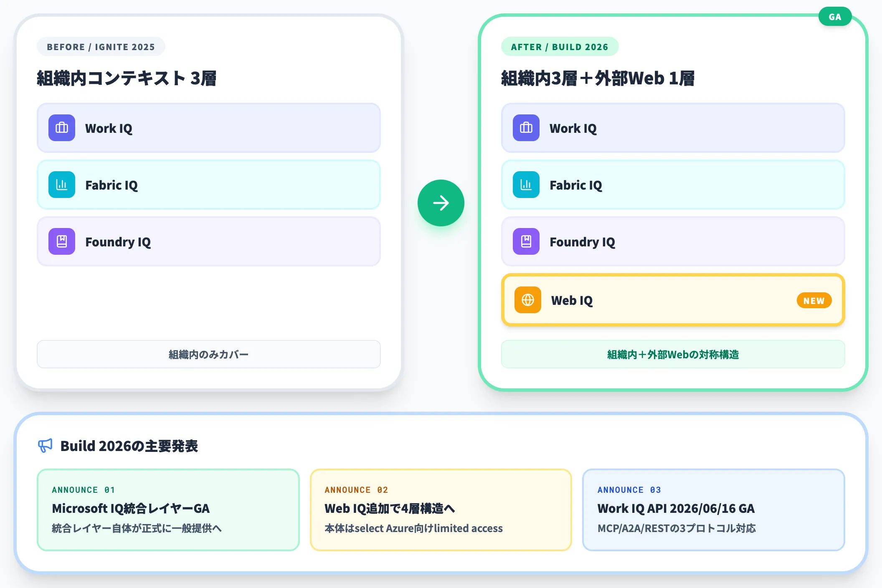Click the ANNOUNCE 03 label

(x=629, y=490)
